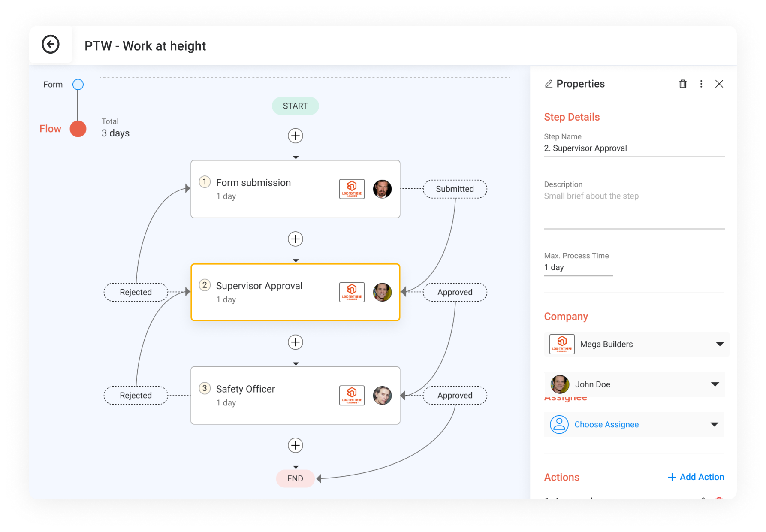Delete the current step via trash icon
Image resolution: width=766 pixels, height=532 pixels.
pyautogui.click(x=683, y=84)
